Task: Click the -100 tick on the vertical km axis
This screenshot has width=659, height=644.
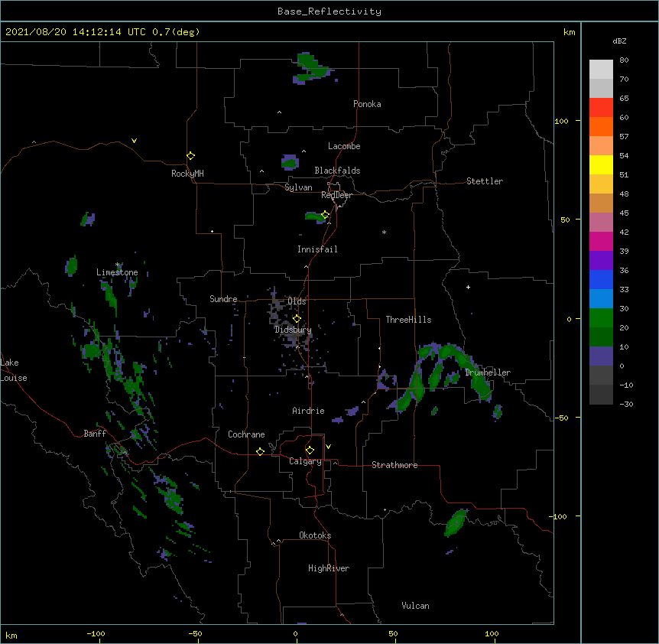Action: 559,516
